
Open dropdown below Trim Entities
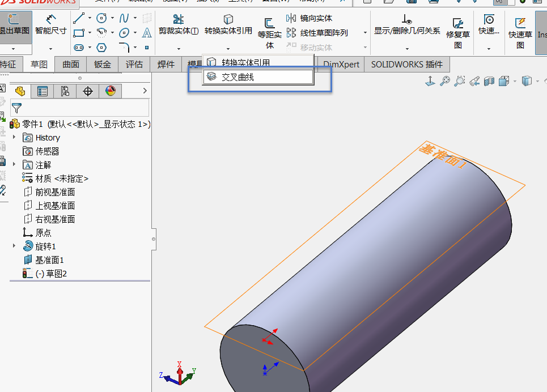click(179, 49)
